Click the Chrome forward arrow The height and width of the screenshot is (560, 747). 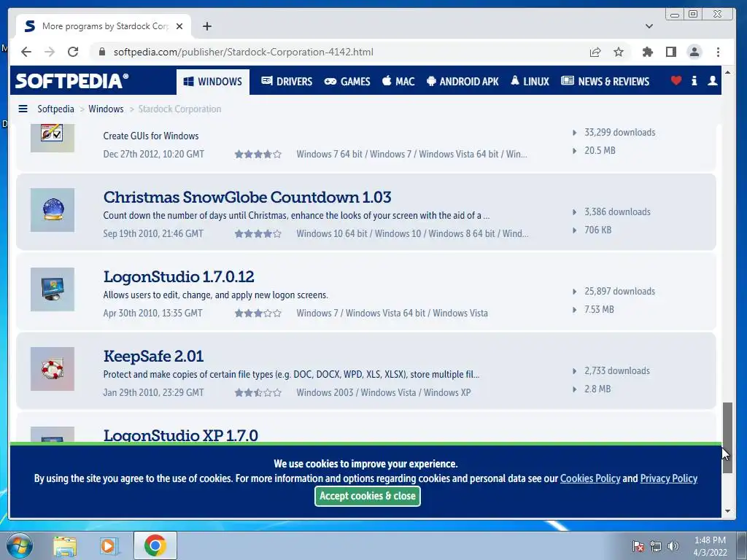(x=50, y=52)
